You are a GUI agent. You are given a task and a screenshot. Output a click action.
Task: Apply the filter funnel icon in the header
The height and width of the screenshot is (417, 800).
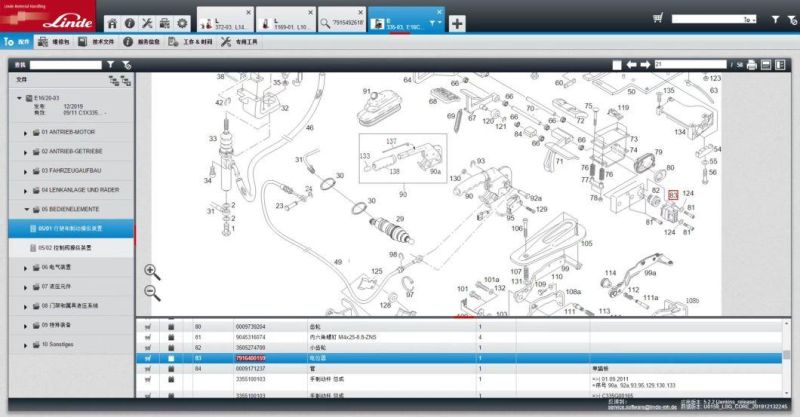pyautogui.click(x=775, y=19)
